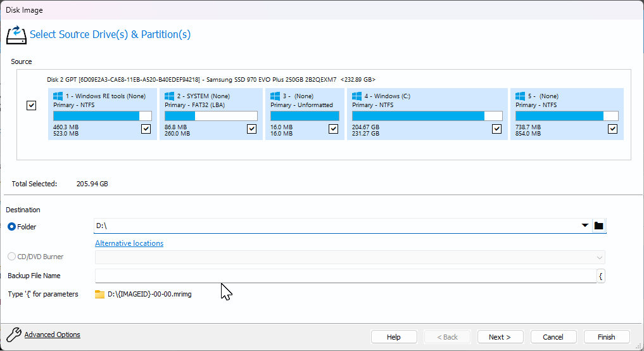Uncheck Windows RE tools partition checkbox

pos(146,129)
